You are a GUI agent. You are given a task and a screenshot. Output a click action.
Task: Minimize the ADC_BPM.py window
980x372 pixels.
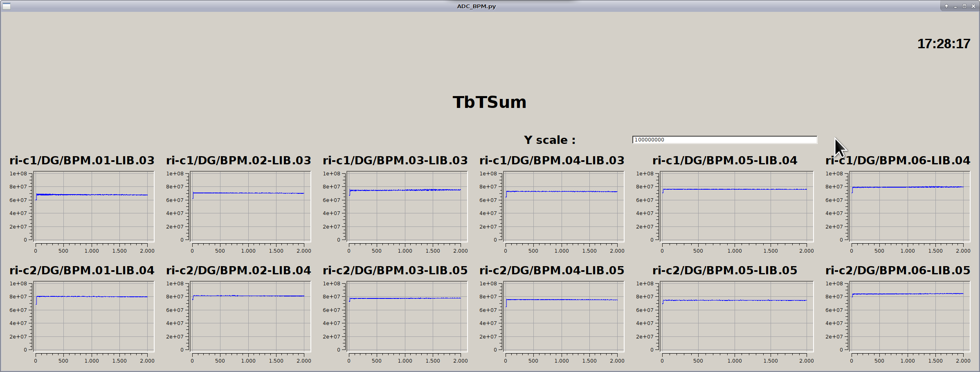pos(955,6)
